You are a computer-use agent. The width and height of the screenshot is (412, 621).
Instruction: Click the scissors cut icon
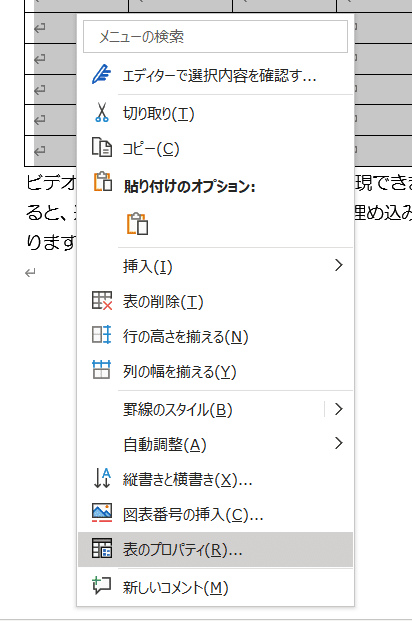[x=102, y=112]
